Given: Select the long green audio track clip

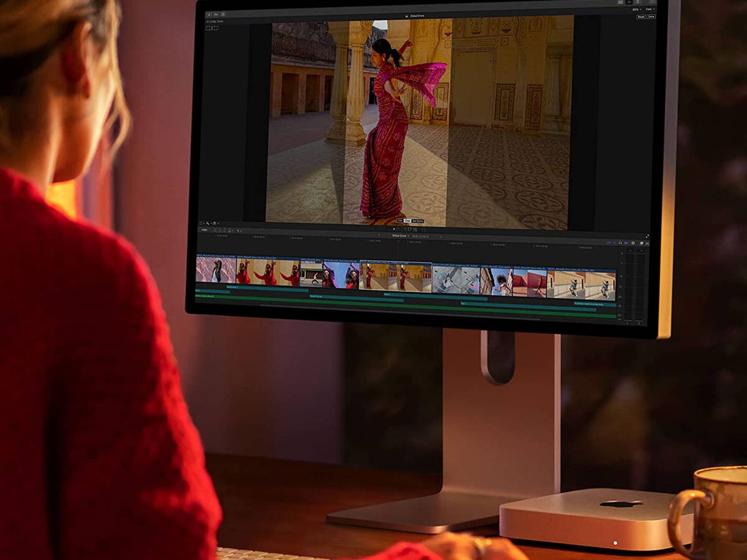Looking at the screenshot, I should [406, 308].
